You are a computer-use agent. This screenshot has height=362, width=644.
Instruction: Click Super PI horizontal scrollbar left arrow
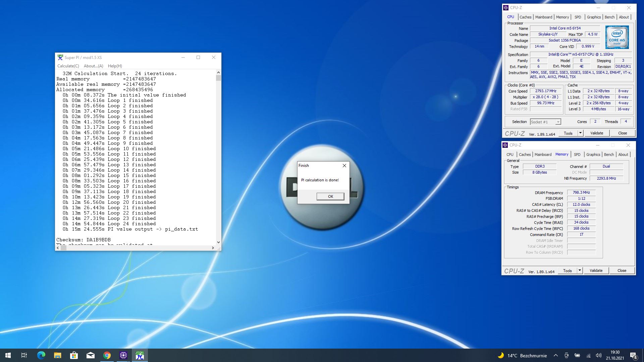58,248
